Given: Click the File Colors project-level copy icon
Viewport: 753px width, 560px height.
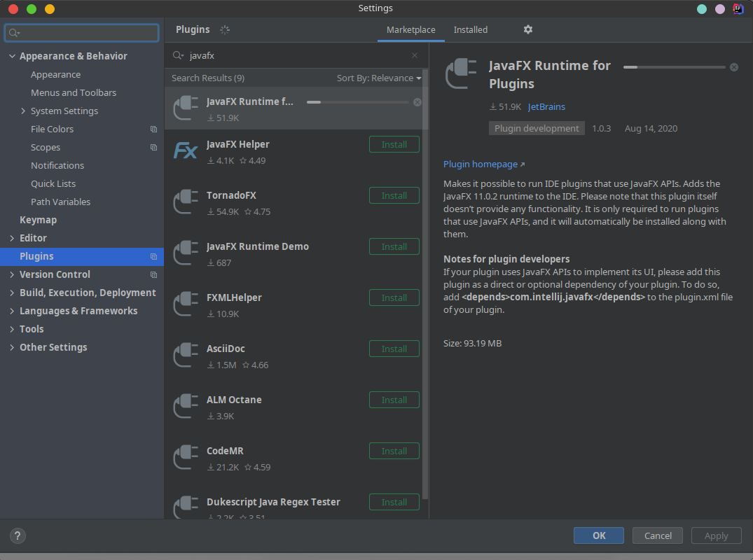Looking at the screenshot, I should pyautogui.click(x=153, y=129).
